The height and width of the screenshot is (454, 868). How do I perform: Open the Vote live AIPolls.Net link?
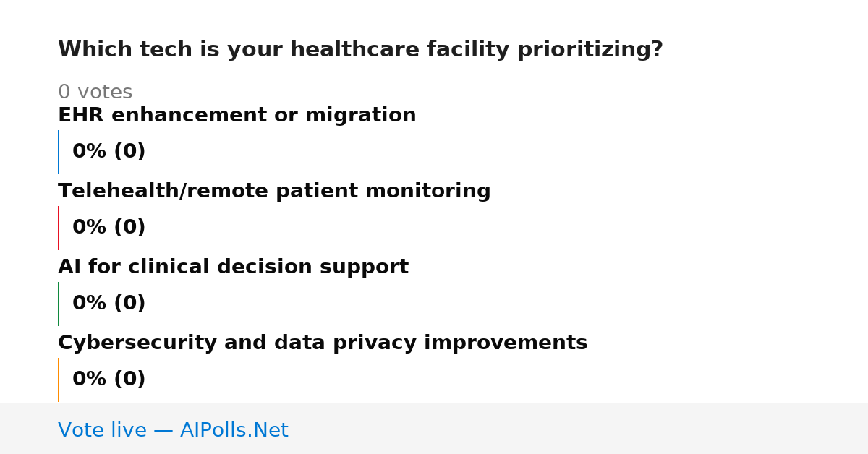(173, 431)
